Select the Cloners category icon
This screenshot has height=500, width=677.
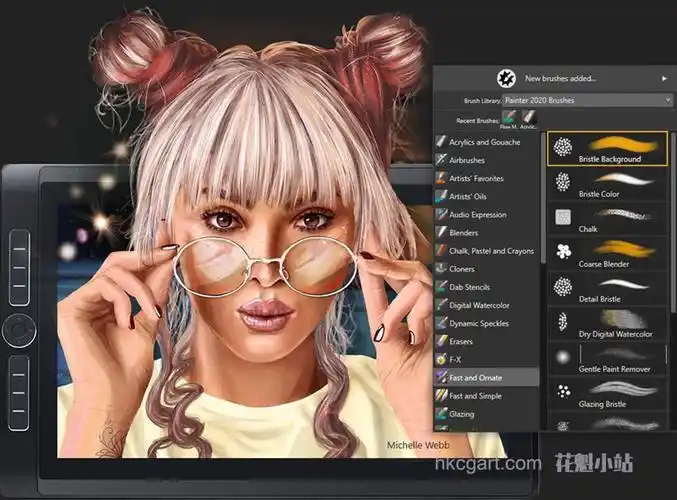click(440, 269)
